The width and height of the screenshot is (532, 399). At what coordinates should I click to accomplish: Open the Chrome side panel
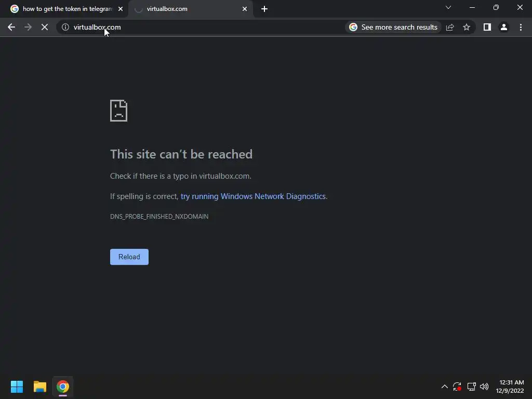click(487, 27)
